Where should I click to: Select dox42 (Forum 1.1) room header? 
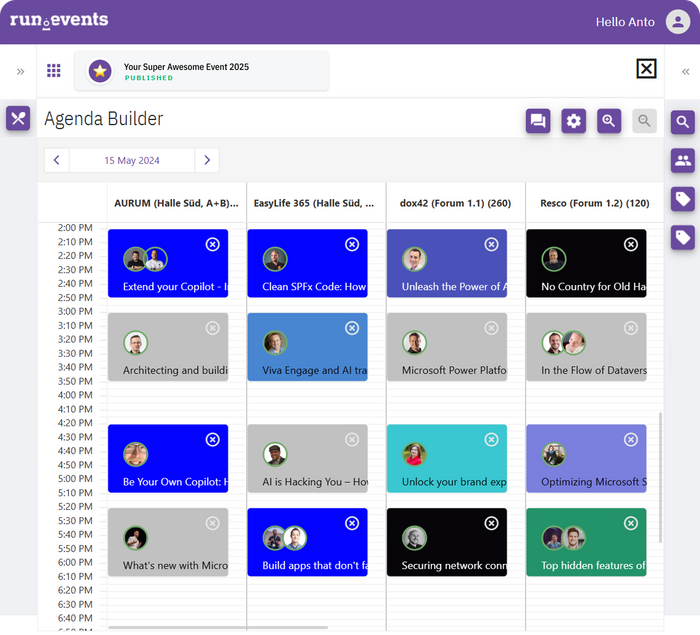click(455, 203)
